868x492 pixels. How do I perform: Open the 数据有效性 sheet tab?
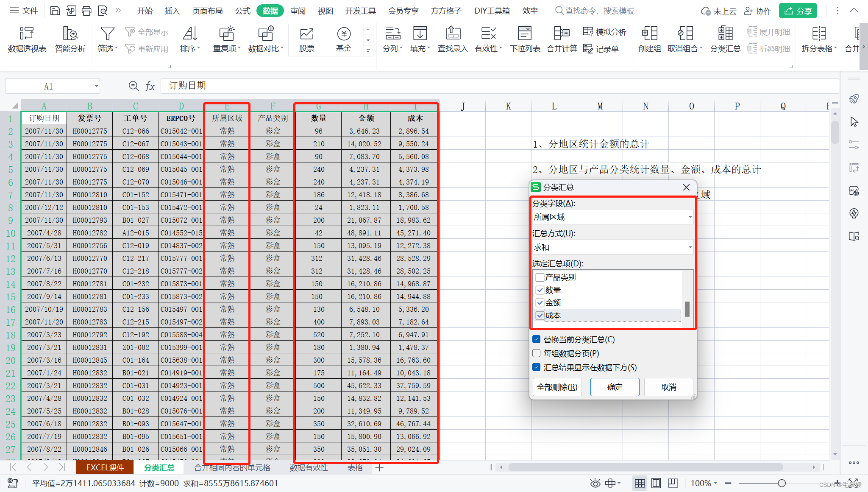coord(309,467)
